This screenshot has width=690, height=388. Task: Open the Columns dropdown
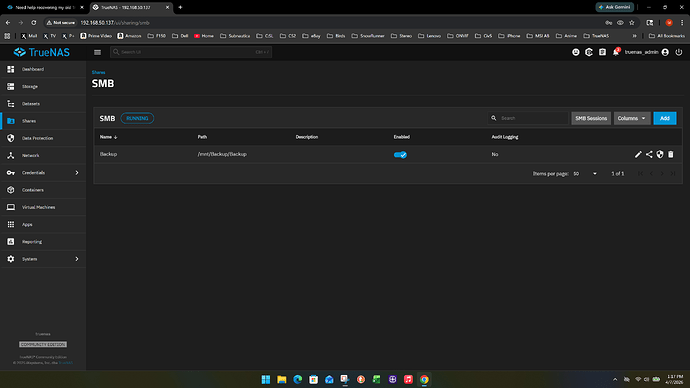tap(632, 118)
